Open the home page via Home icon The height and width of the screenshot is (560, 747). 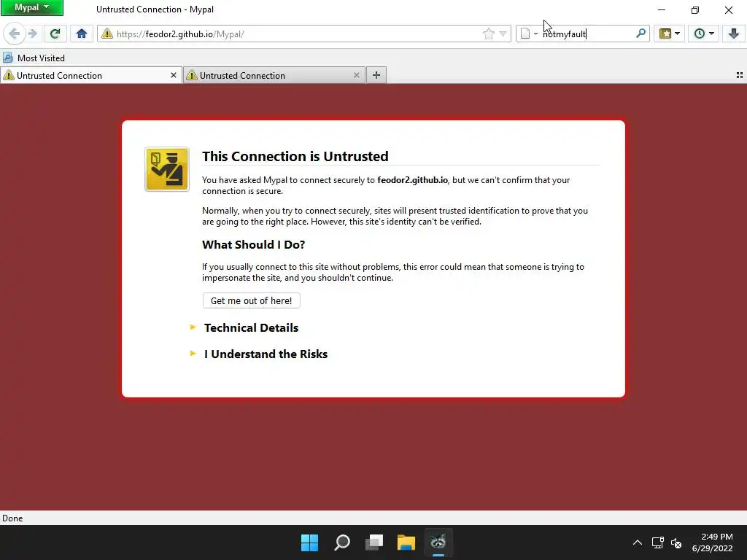pyautogui.click(x=82, y=34)
